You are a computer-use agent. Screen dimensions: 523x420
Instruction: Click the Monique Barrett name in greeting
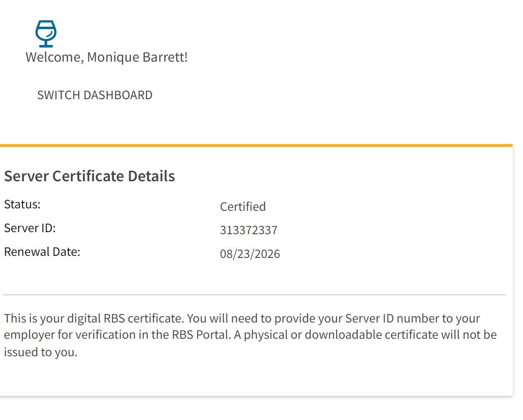pos(137,57)
